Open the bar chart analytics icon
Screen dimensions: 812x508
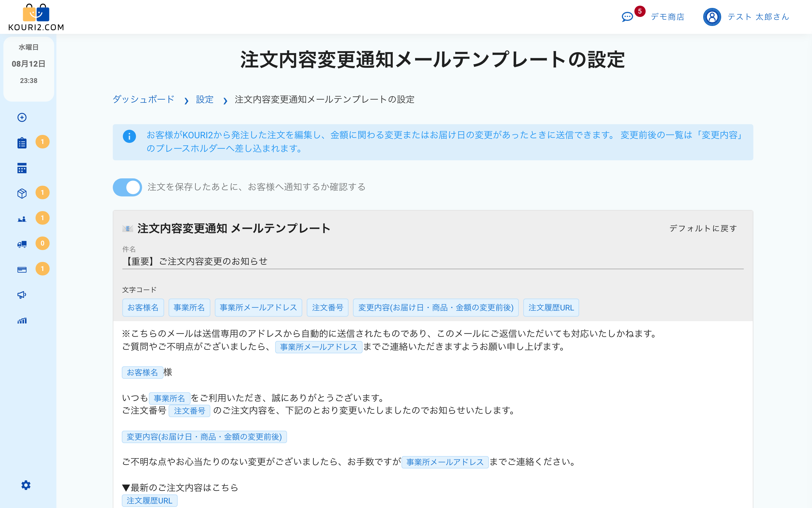coord(22,321)
